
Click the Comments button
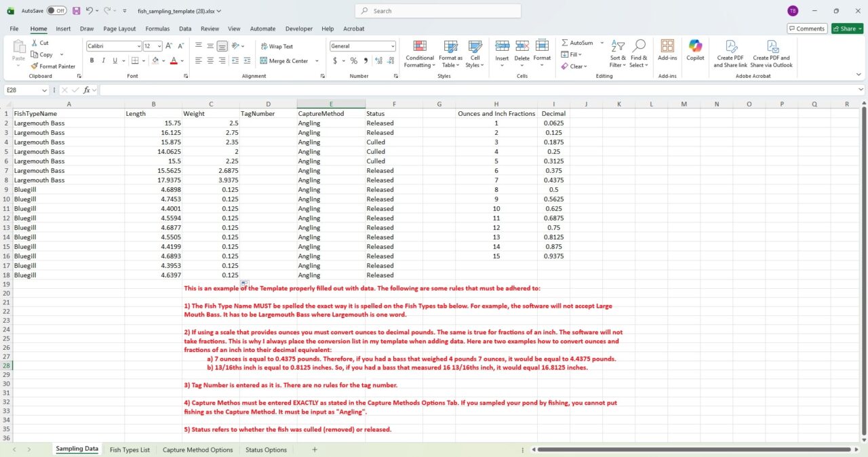coord(806,28)
